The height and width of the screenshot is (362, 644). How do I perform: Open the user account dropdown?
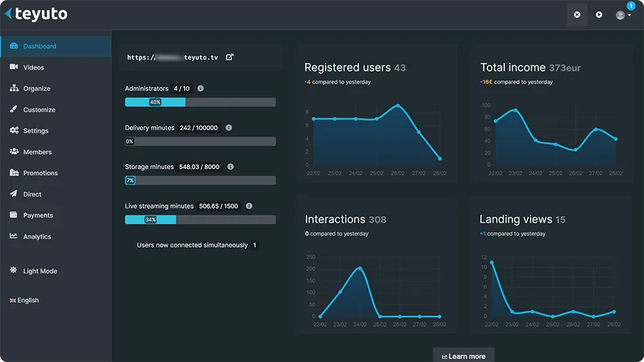pos(623,15)
